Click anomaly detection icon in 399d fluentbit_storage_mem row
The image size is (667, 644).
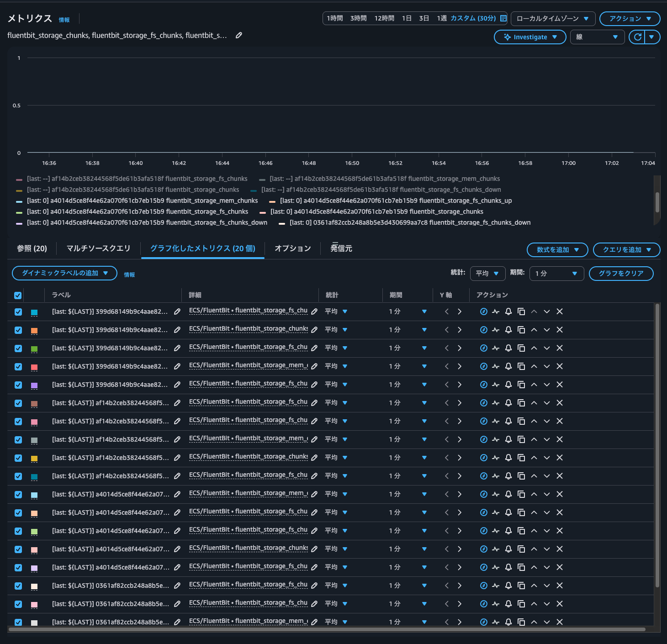point(496,366)
